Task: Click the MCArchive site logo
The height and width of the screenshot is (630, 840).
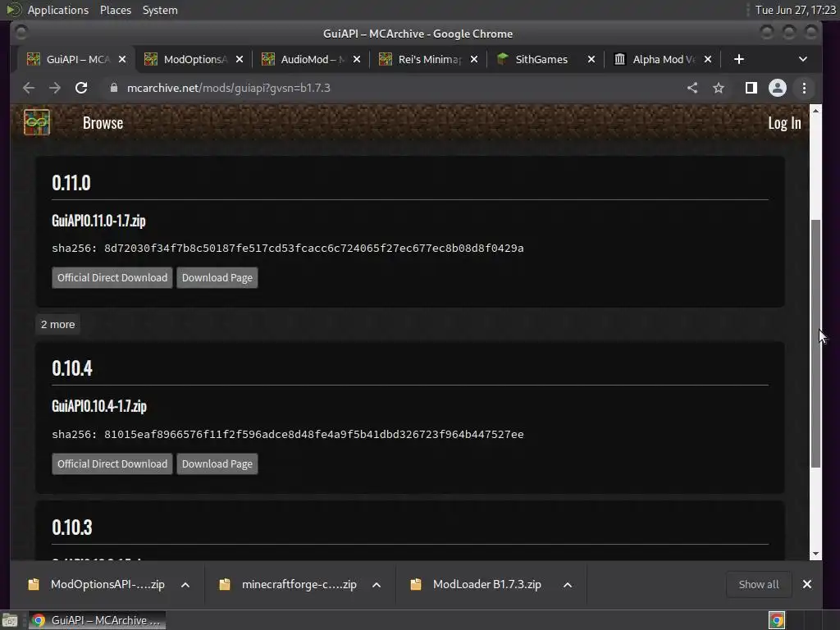Action: [x=36, y=122]
